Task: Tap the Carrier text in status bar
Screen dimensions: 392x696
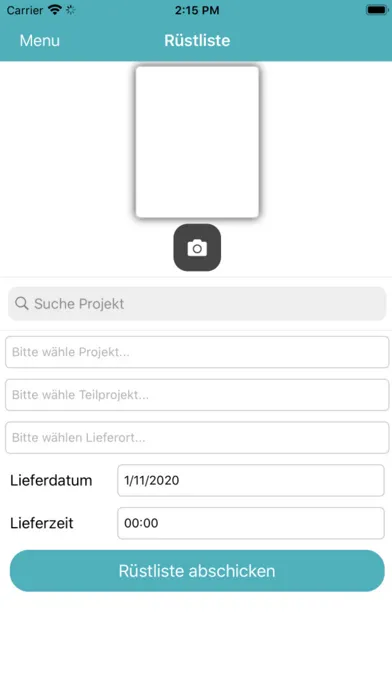Action: (x=25, y=10)
